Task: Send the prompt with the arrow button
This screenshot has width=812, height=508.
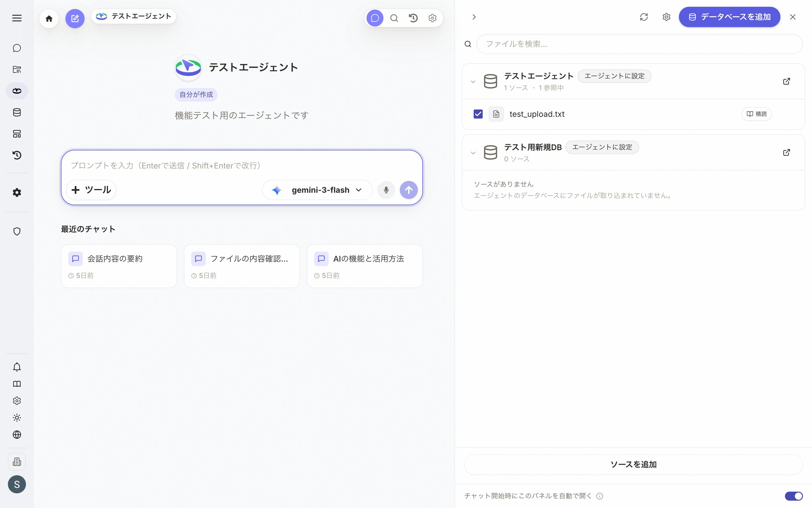Action: (x=409, y=190)
